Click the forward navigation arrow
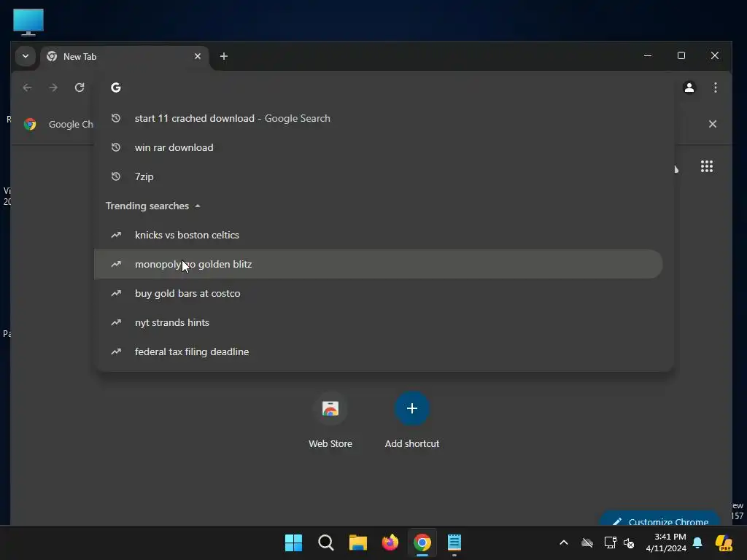Screen dimensions: 747x560 pyautogui.click(x=53, y=87)
